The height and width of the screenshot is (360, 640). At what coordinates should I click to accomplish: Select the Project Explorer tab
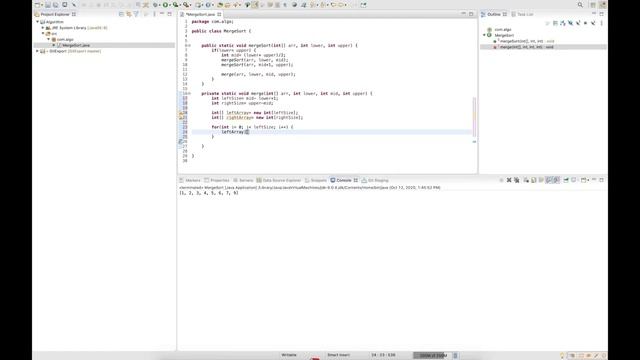tap(55, 14)
